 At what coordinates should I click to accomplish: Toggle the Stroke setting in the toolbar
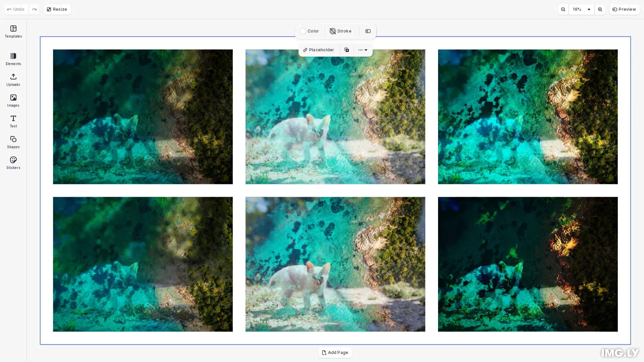pos(340,31)
